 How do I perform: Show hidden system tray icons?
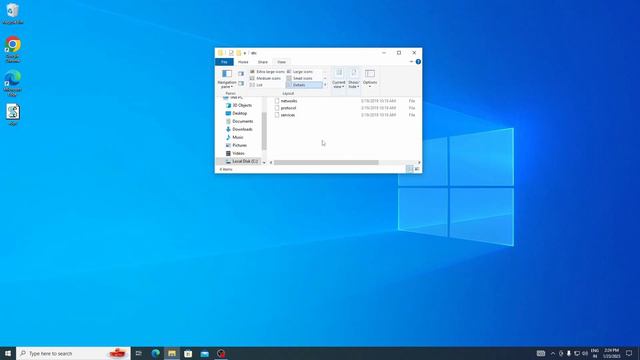(553, 353)
